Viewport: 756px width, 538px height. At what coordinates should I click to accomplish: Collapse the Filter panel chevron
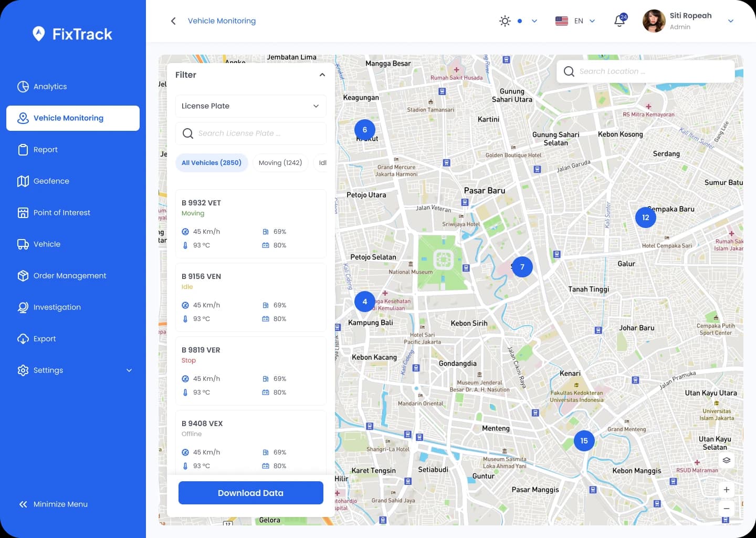tap(322, 75)
